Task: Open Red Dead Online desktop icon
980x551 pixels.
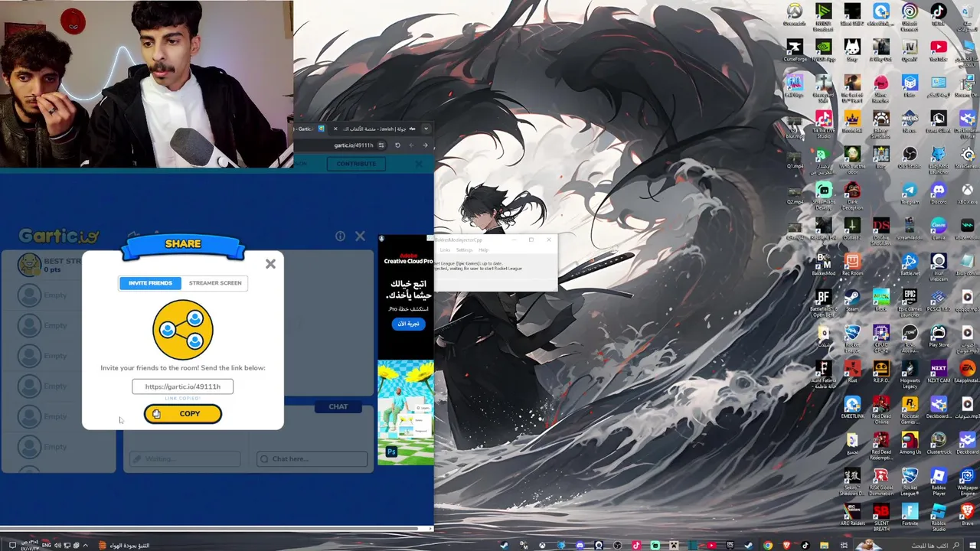Action: click(x=881, y=410)
